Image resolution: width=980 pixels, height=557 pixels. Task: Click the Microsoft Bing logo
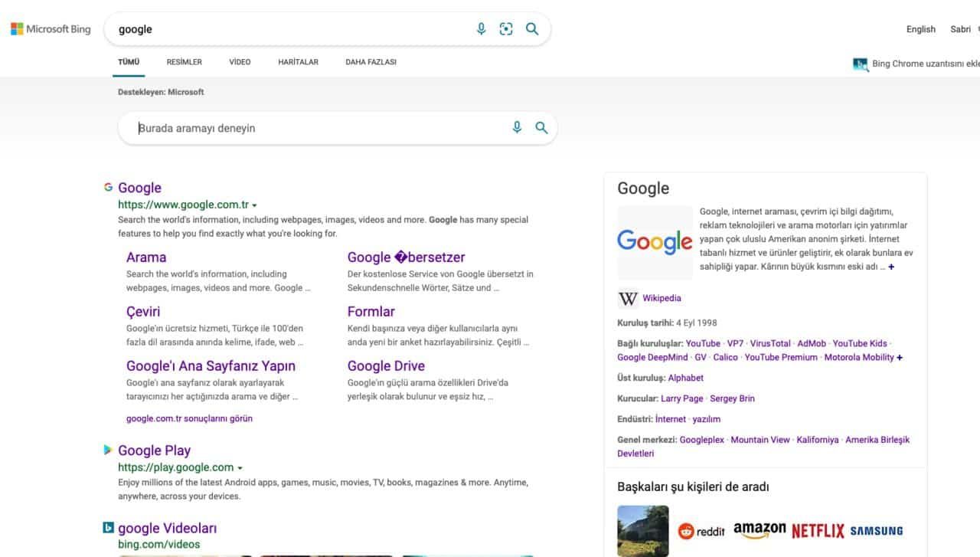50,28
